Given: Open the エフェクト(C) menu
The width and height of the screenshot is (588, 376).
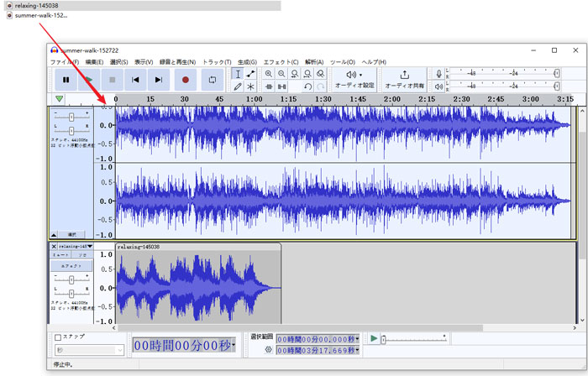Looking at the screenshot, I should pyautogui.click(x=281, y=62).
